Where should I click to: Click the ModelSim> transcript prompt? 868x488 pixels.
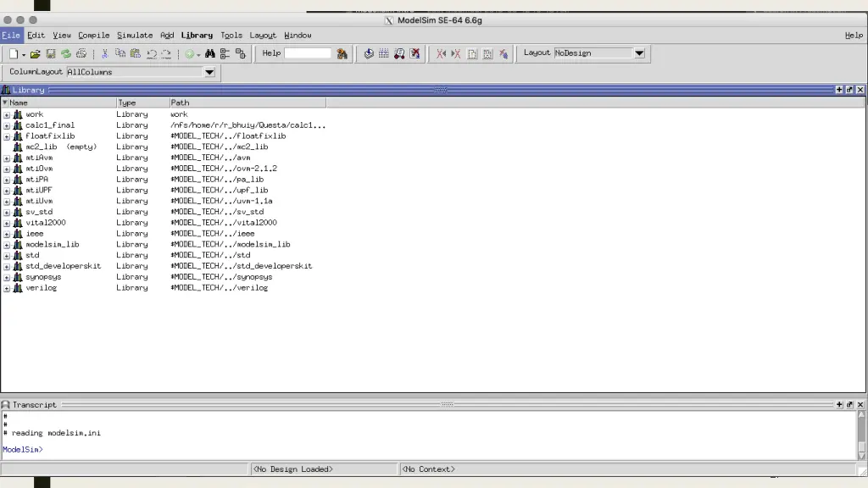click(23, 449)
